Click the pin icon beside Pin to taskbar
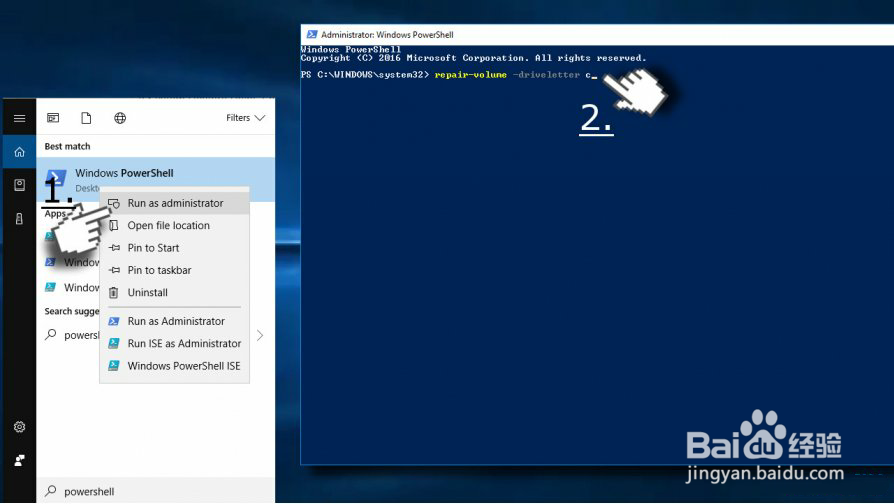The width and height of the screenshot is (894, 504). click(x=114, y=270)
